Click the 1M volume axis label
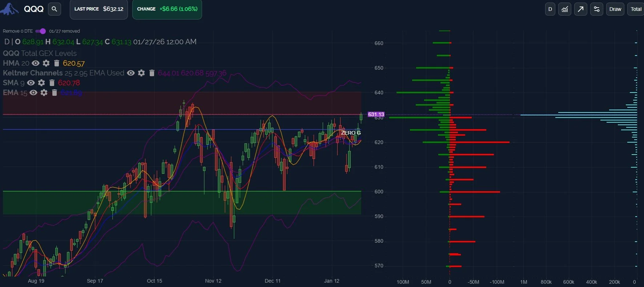Screen dimensions: 644x287 tap(524, 282)
